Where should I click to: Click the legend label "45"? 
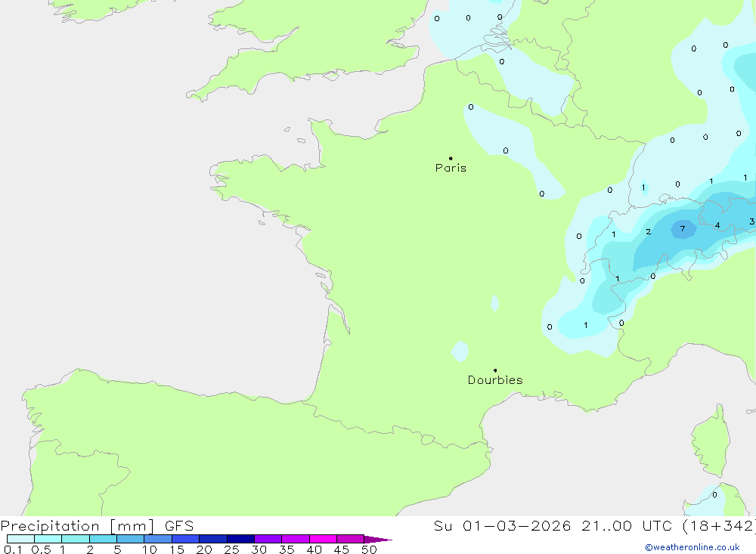coord(342,549)
